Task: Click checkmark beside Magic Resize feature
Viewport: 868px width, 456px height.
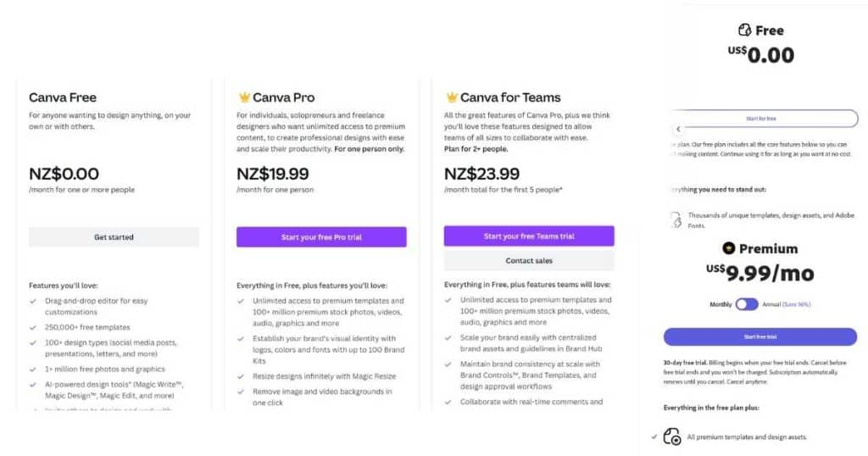Action: tap(241, 376)
